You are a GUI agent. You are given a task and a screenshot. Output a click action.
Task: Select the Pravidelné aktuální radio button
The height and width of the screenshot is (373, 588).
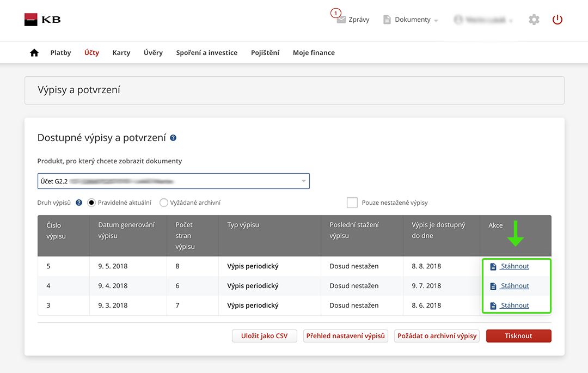[91, 203]
